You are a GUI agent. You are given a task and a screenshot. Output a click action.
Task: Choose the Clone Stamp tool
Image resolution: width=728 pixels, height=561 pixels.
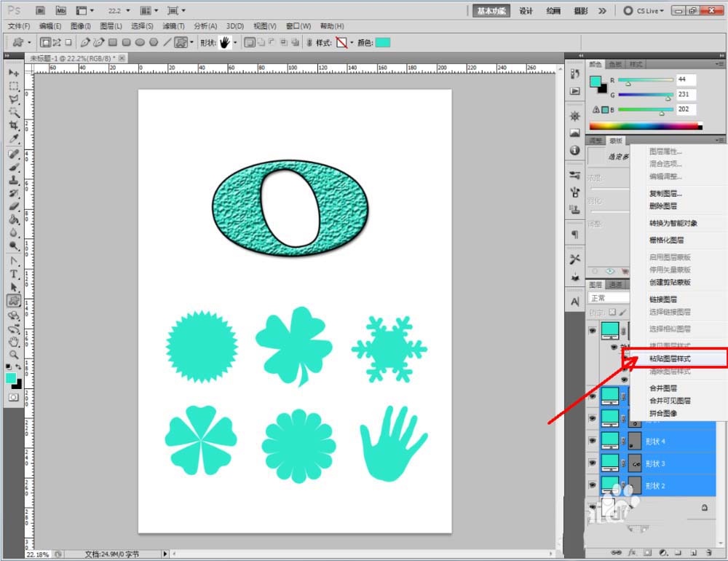13,180
